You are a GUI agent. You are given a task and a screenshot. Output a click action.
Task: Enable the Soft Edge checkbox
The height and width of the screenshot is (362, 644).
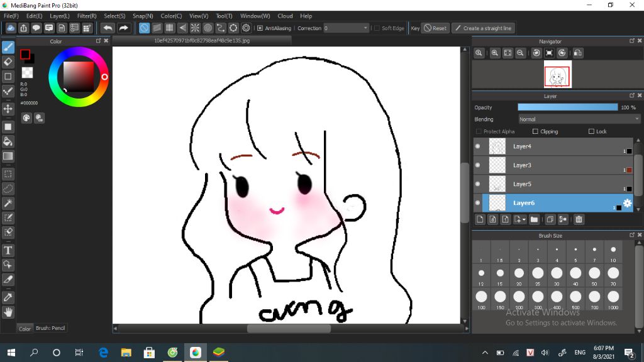pos(377,28)
